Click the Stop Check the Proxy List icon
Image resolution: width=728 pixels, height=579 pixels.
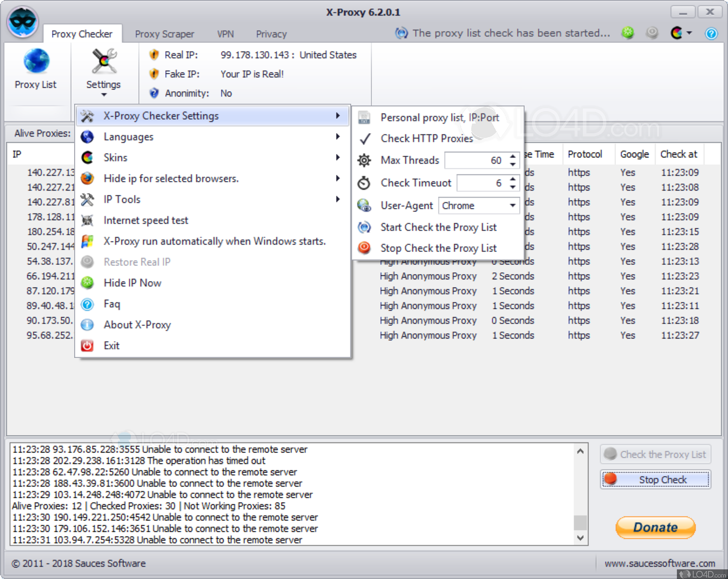364,248
